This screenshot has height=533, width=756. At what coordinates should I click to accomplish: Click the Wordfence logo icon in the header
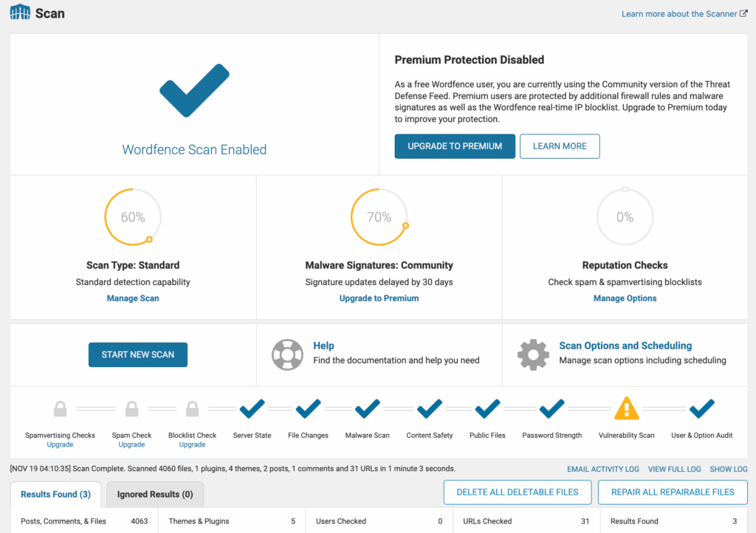(19, 13)
